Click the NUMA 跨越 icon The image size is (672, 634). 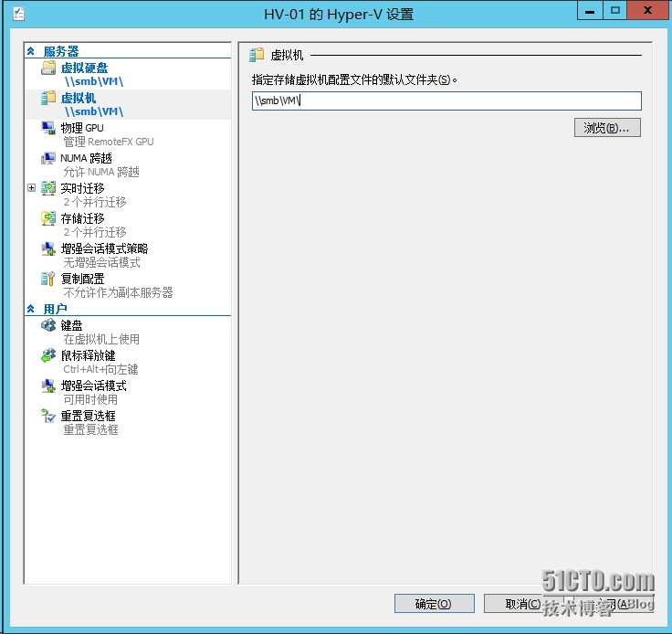click(x=48, y=158)
